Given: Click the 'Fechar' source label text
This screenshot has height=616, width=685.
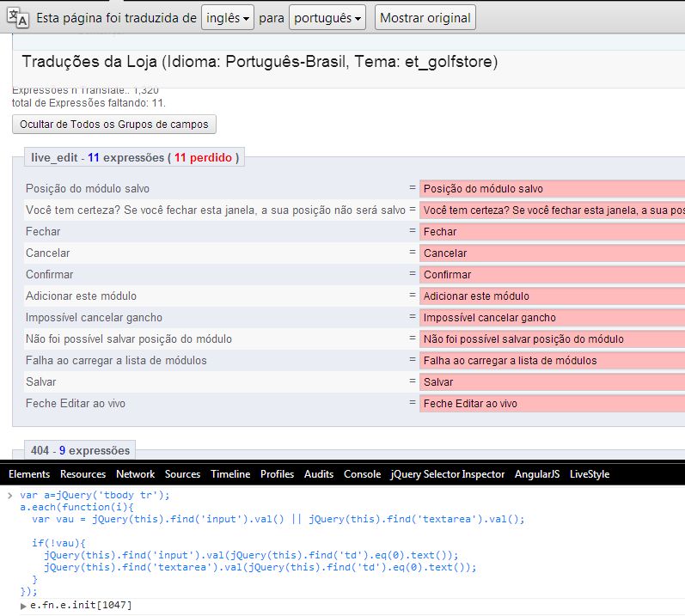Looking at the screenshot, I should pyautogui.click(x=43, y=231).
